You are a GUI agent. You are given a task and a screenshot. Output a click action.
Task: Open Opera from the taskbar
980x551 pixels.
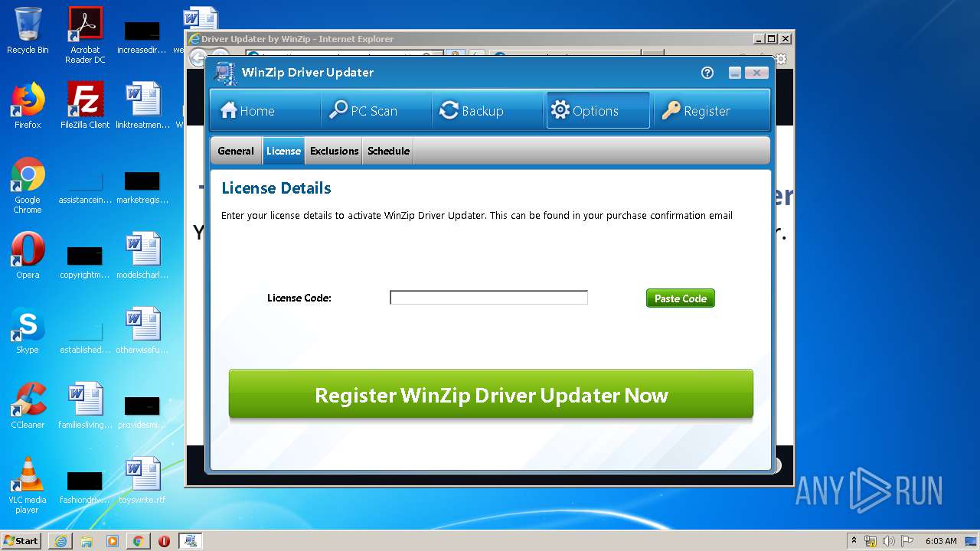pyautogui.click(x=164, y=540)
